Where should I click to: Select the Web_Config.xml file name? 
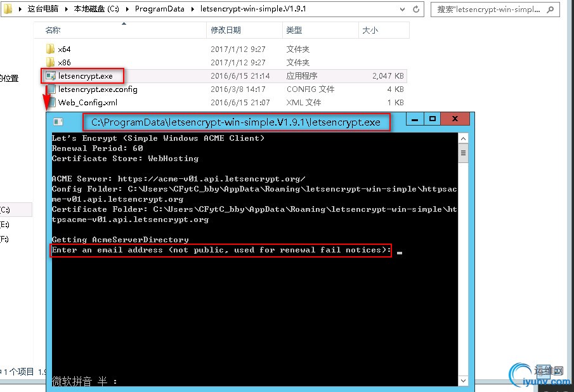point(88,103)
